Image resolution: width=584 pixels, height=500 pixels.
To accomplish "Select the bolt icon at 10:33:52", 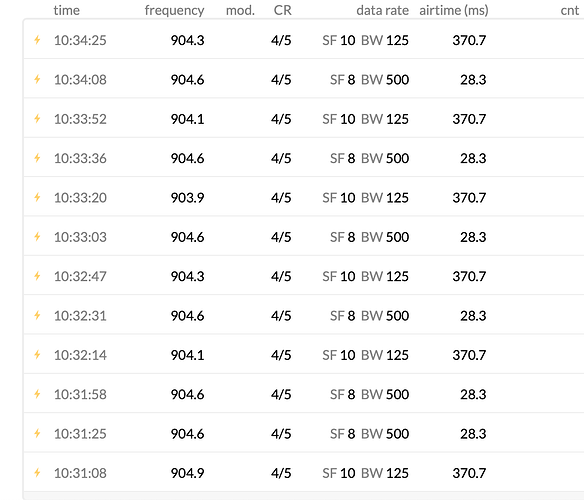I will pos(37,118).
